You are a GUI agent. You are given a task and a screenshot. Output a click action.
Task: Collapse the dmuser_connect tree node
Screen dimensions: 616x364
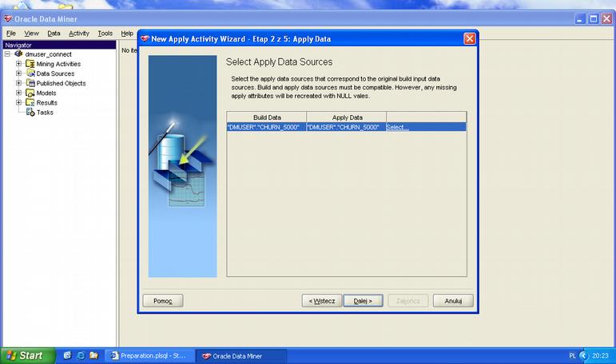coord(7,53)
